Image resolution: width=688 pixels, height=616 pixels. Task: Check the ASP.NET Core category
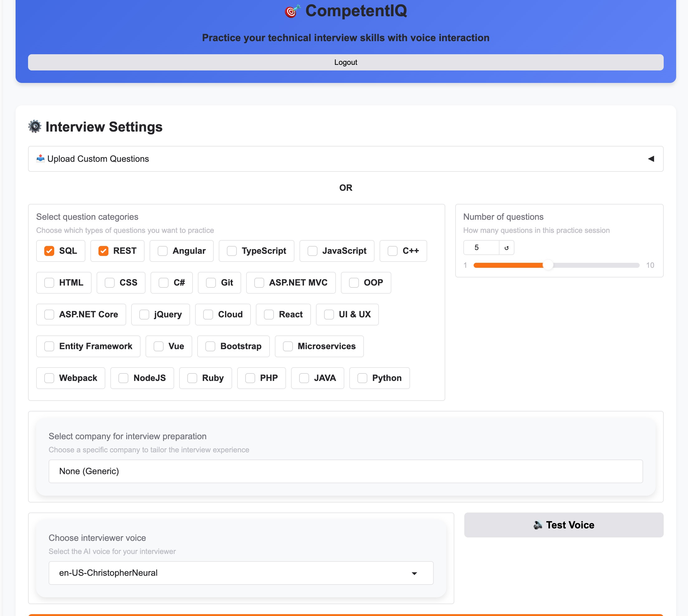click(x=49, y=315)
